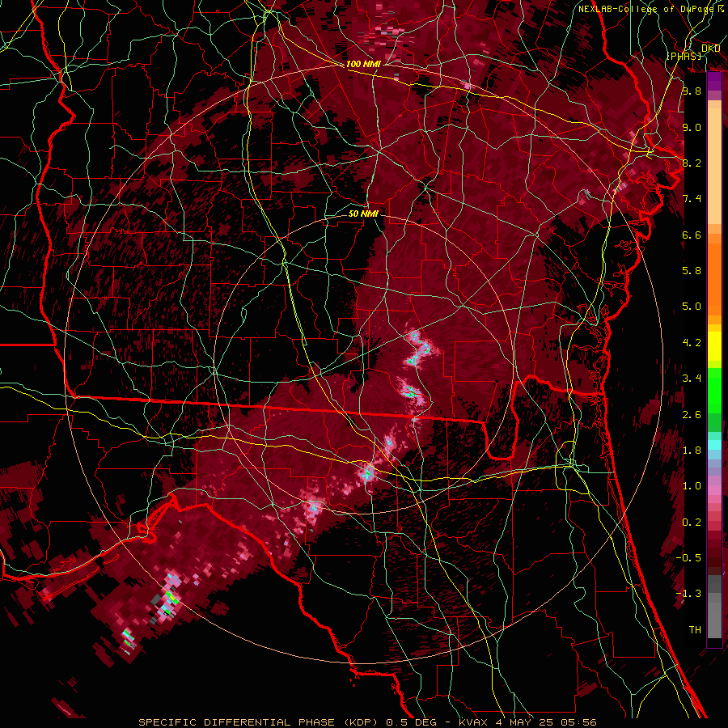
Task: Click the '3.4' scale value
Action: coord(692,379)
